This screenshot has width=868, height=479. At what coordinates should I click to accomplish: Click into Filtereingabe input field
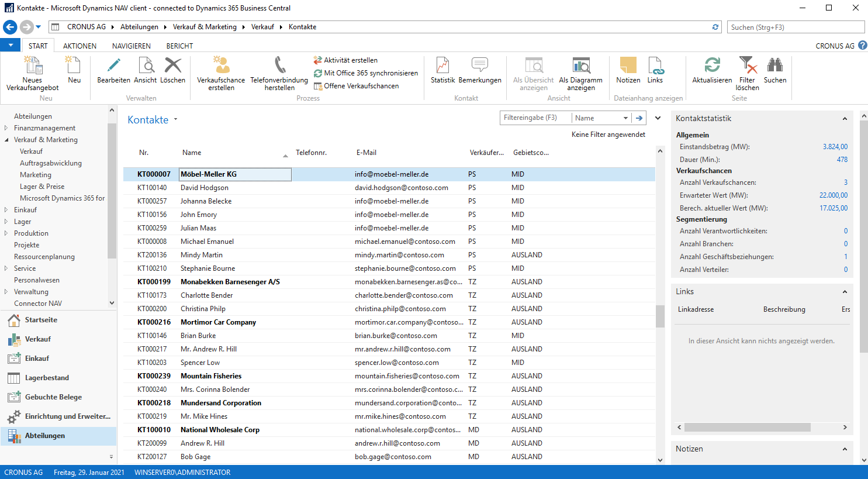tap(535, 118)
